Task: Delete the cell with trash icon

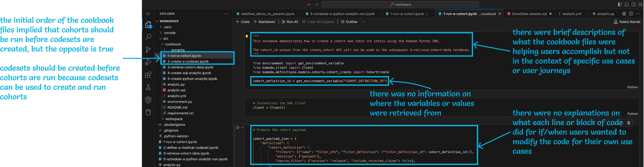Action: (x=629, y=123)
